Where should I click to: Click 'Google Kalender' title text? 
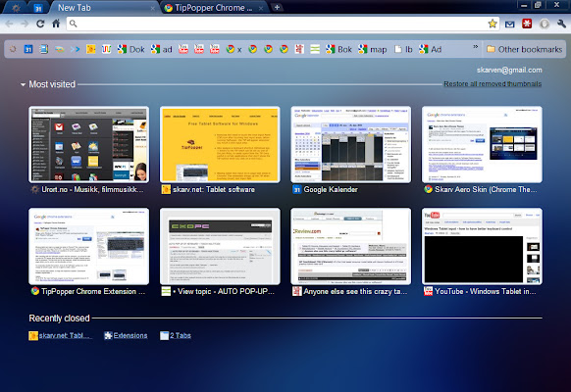[331, 189]
